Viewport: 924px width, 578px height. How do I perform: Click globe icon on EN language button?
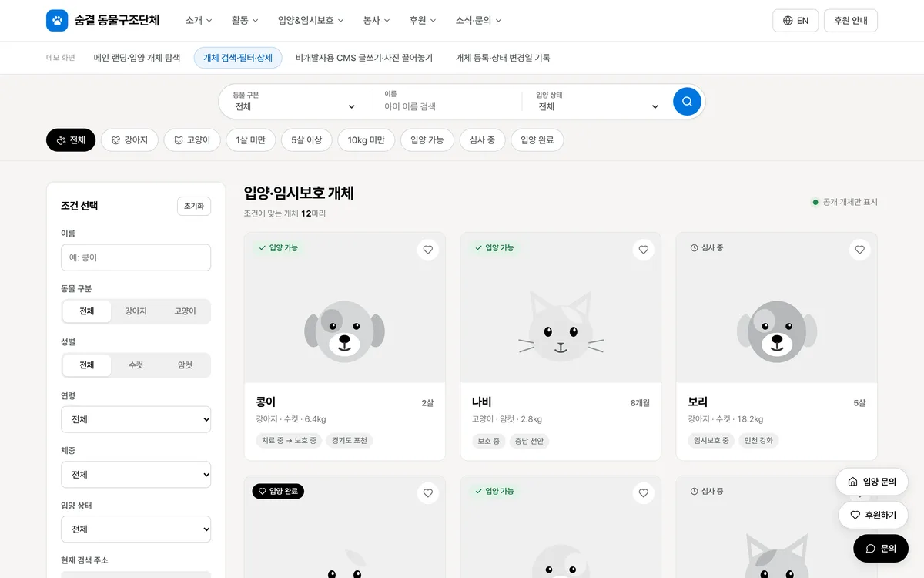point(788,21)
